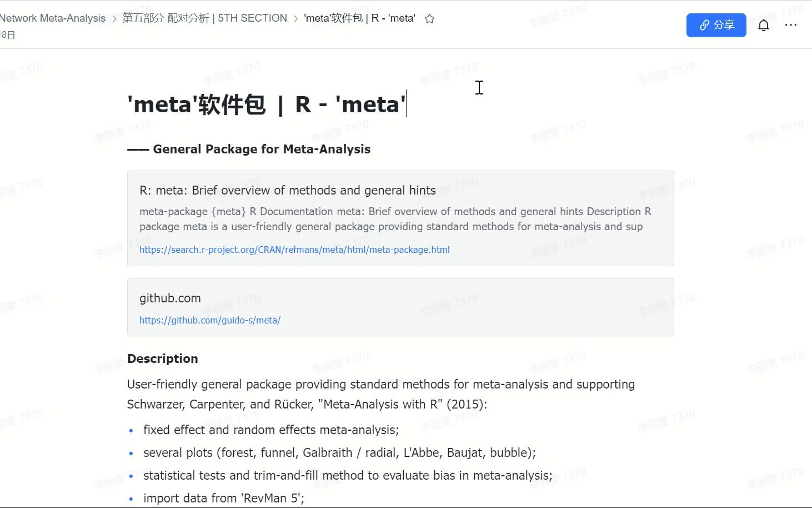Image resolution: width=812 pixels, height=508 pixels.
Task: Click the blue 分享 share button
Action: point(716,25)
